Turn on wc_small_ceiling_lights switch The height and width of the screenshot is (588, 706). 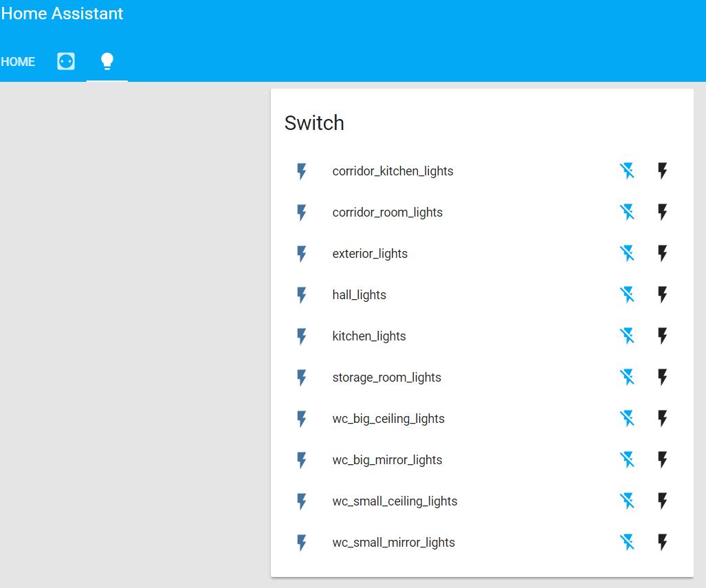[663, 501]
